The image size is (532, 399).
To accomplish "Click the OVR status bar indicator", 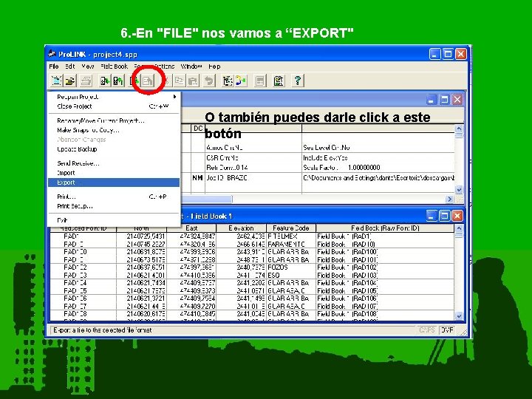I will pyautogui.click(x=447, y=330).
